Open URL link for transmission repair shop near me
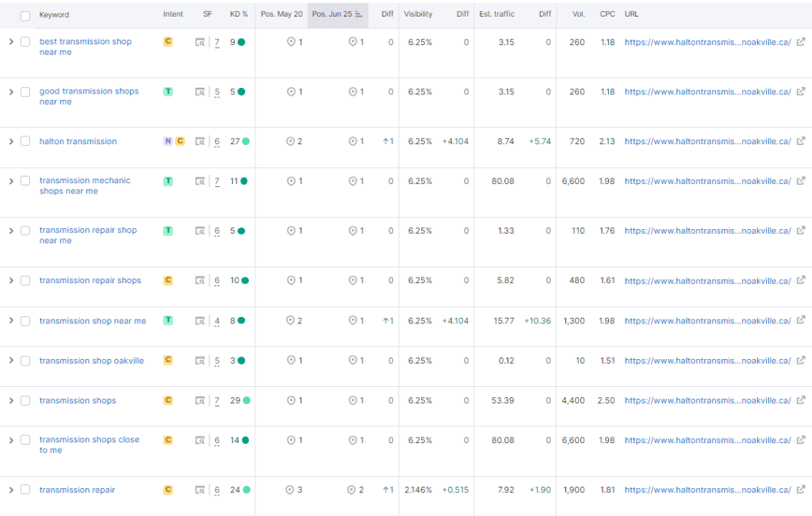 point(707,231)
